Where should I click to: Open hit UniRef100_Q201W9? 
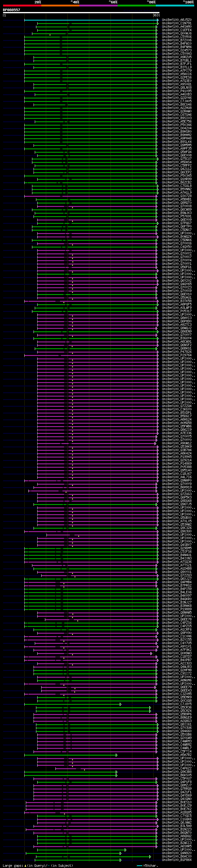pyautogui.click(x=177, y=737)
